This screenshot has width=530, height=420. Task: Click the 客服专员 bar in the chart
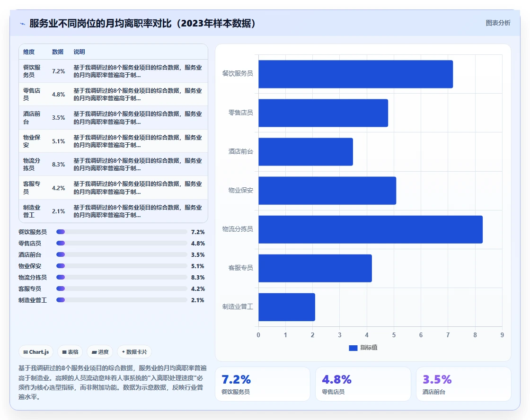[x=315, y=268]
